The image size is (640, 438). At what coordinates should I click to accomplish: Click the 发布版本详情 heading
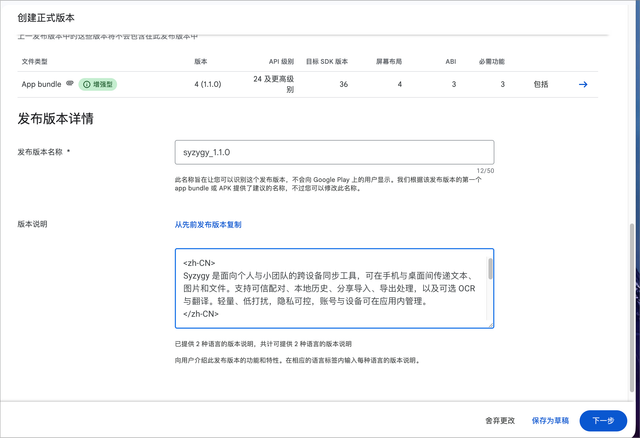(x=56, y=118)
